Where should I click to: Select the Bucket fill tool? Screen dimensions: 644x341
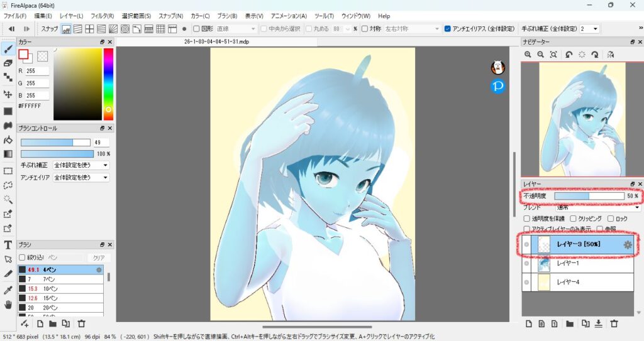(x=8, y=140)
